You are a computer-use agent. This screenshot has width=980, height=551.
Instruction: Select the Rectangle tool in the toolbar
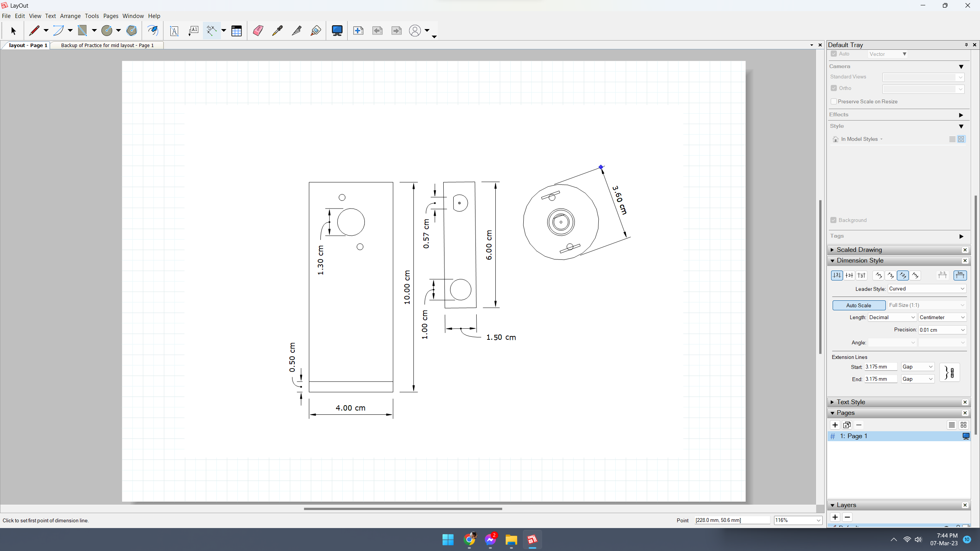(x=83, y=31)
